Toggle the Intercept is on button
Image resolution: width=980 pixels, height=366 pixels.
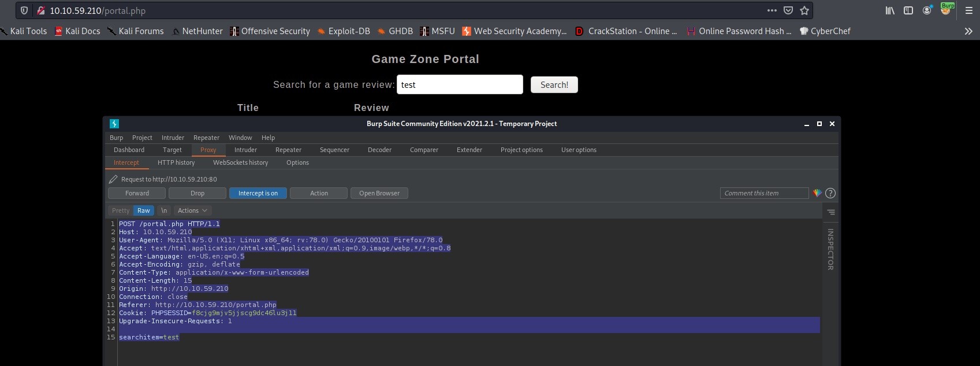[x=258, y=193]
